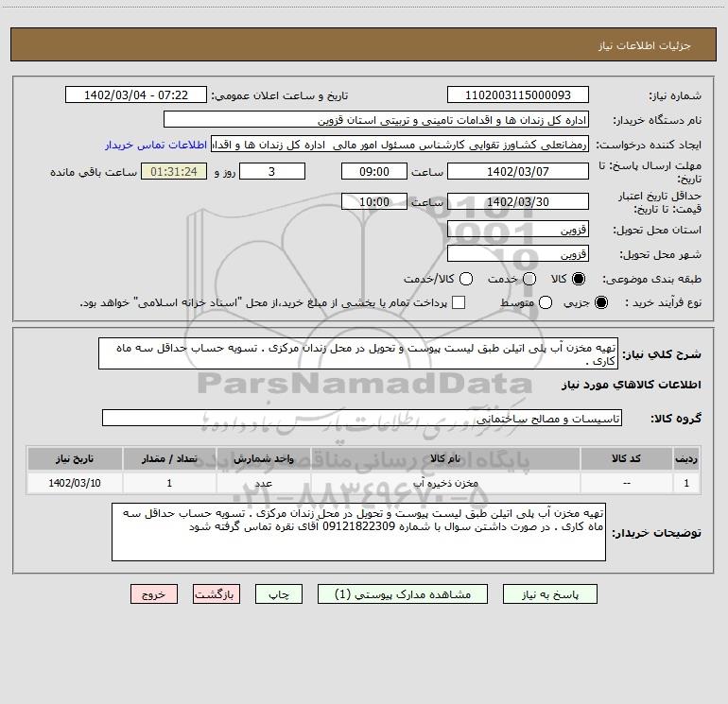This screenshot has height=704, width=728.
Task: Click the unit cell عدد
Action: pos(263,483)
